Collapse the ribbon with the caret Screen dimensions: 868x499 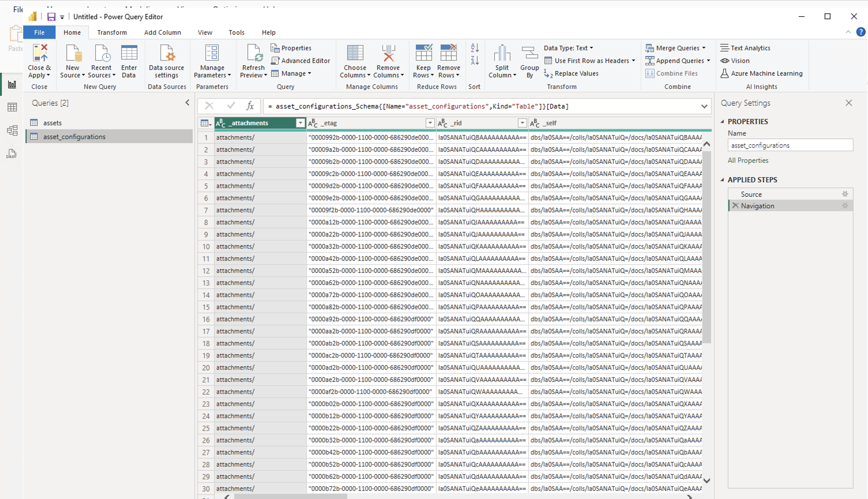tap(848, 32)
